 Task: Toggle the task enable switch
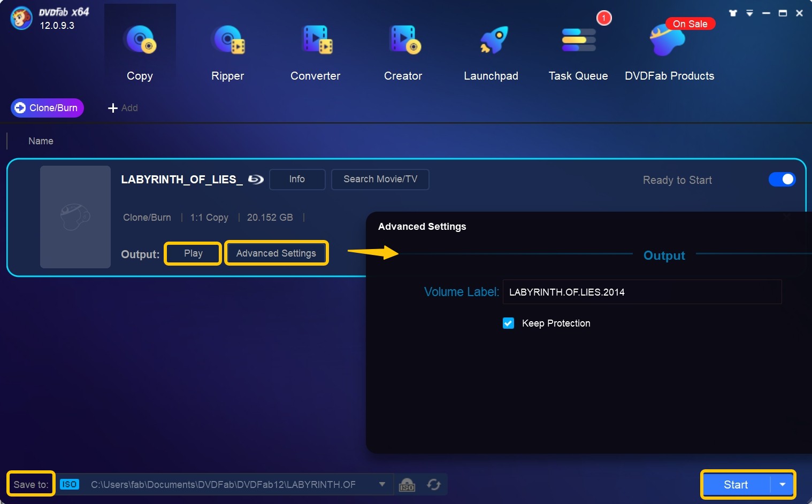coord(782,180)
